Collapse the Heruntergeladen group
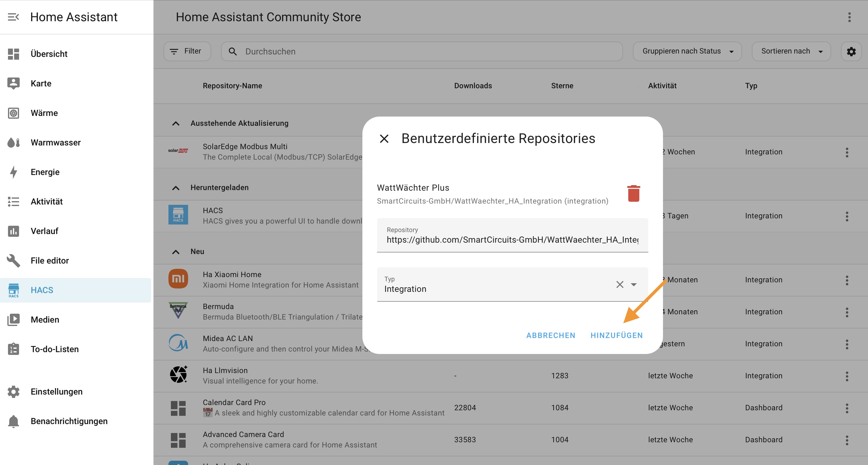Screen dimensions: 868x465 coord(176,188)
